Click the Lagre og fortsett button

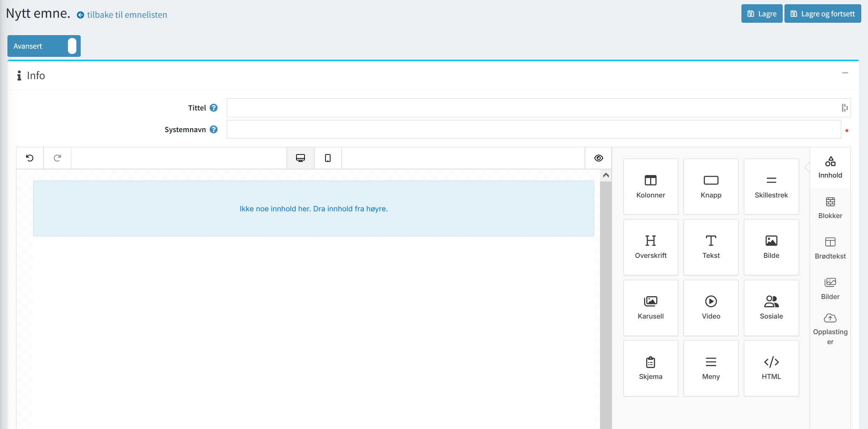[x=823, y=13]
